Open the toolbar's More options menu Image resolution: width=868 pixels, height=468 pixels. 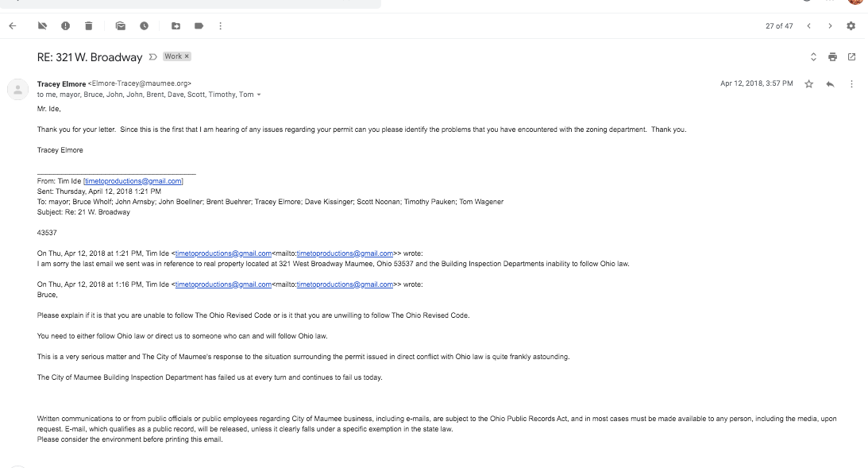click(x=220, y=26)
